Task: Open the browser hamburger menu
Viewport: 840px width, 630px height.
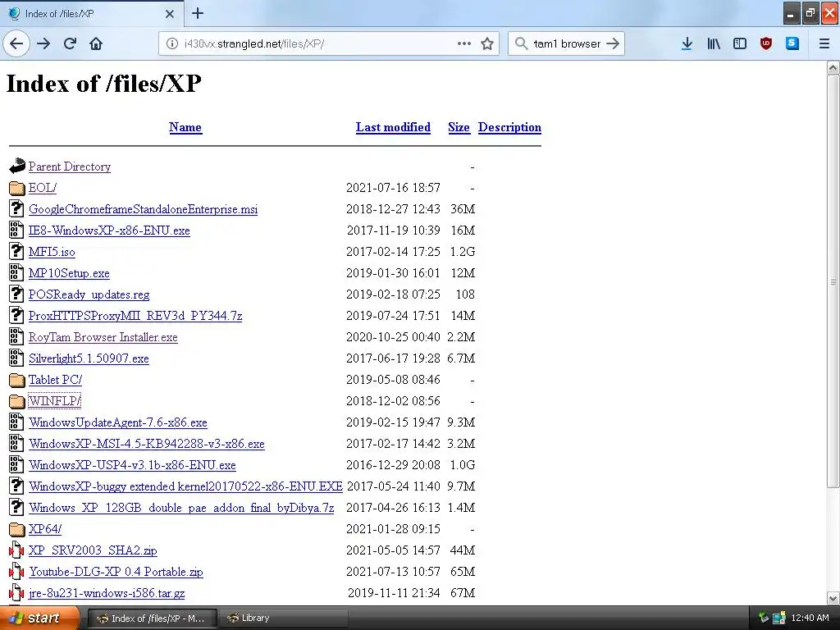Action: (824, 43)
